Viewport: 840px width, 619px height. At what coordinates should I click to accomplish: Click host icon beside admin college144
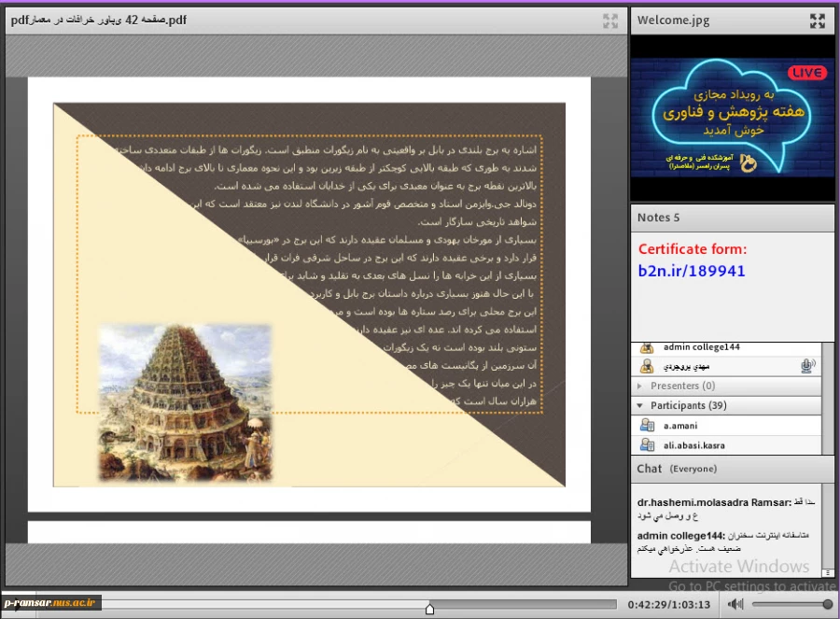[x=647, y=348]
